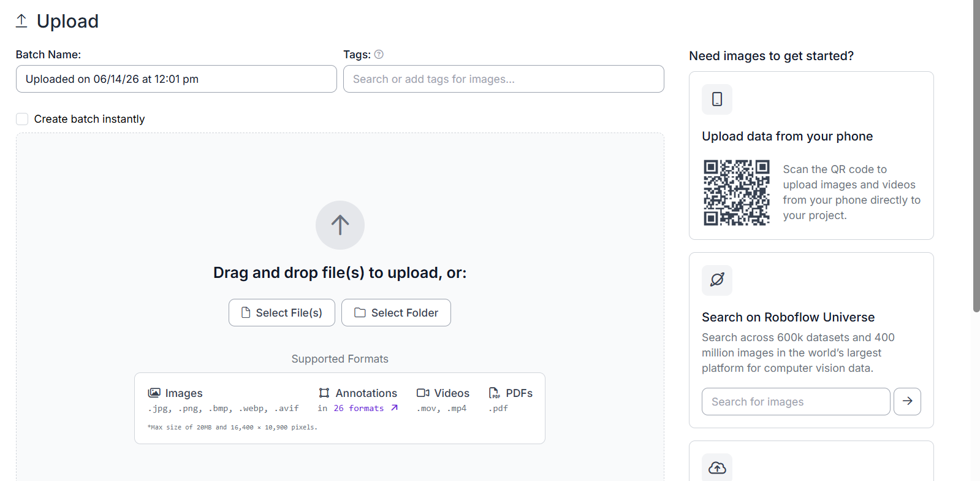Click the Tags help question-mark icon
The width and height of the screenshot is (980, 481).
379,54
